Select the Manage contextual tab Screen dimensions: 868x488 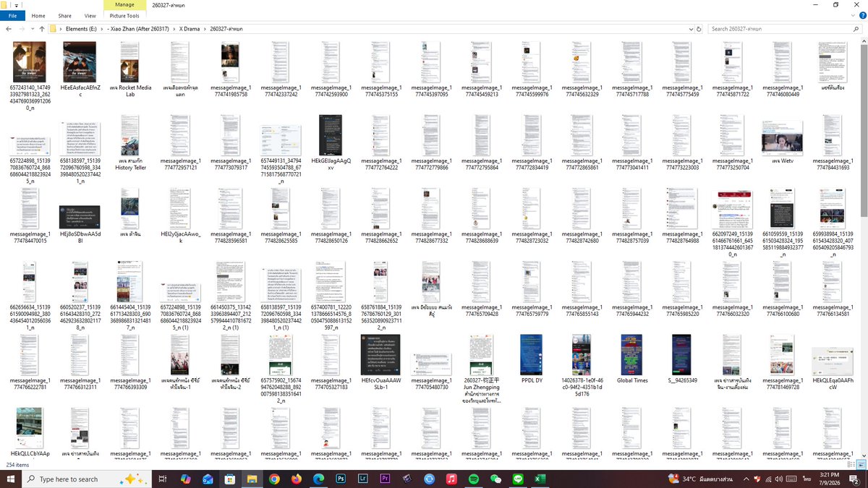(x=124, y=4)
